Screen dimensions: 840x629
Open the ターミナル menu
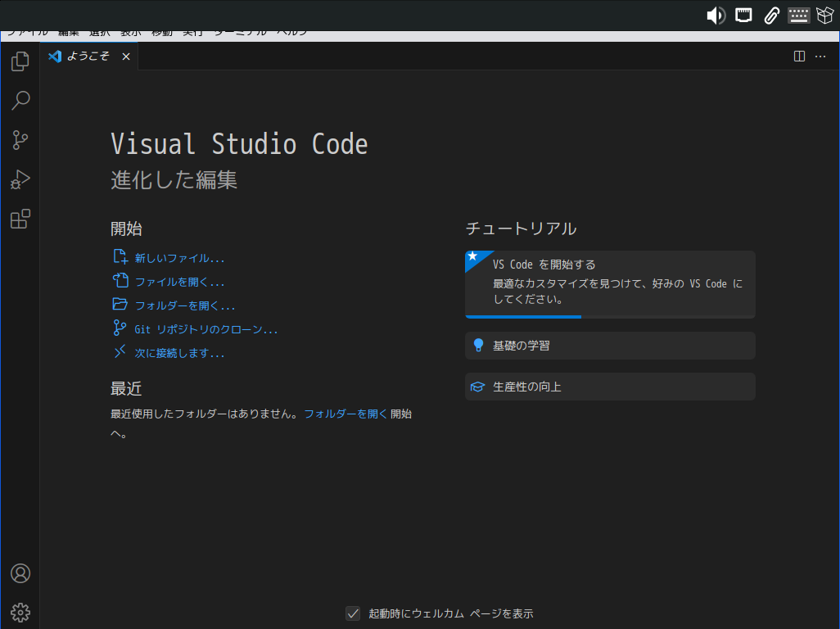[240, 34]
